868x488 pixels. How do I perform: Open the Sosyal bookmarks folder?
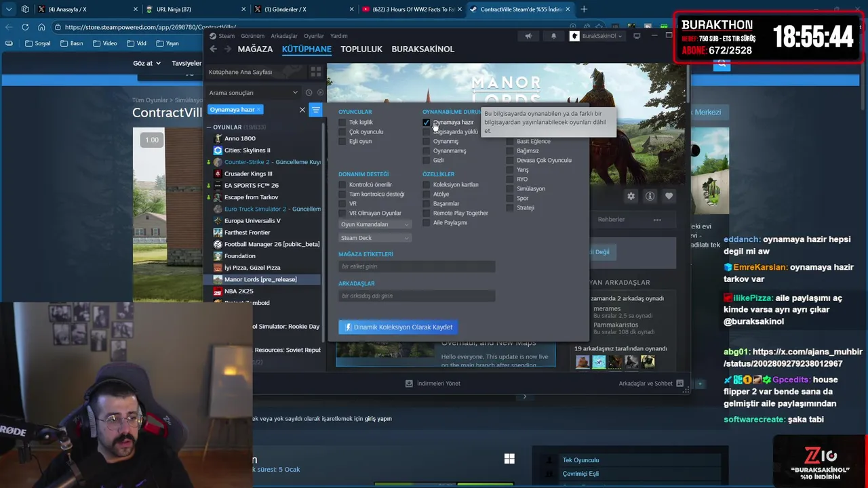(x=37, y=43)
